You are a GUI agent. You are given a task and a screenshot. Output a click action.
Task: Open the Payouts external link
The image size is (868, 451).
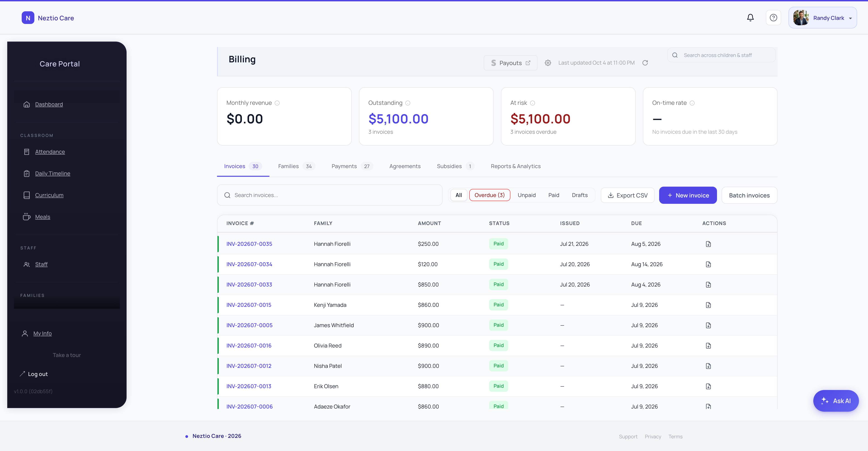510,63
